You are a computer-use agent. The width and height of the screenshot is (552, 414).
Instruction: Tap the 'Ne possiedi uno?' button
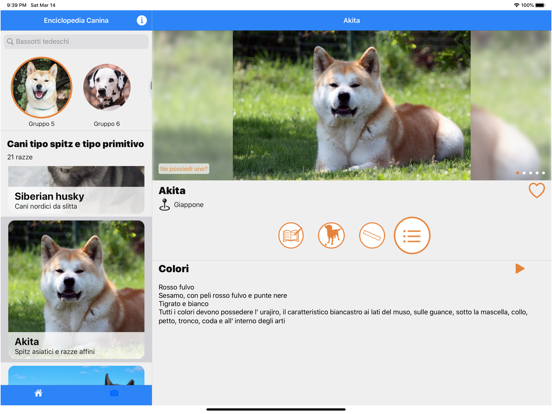click(x=183, y=169)
